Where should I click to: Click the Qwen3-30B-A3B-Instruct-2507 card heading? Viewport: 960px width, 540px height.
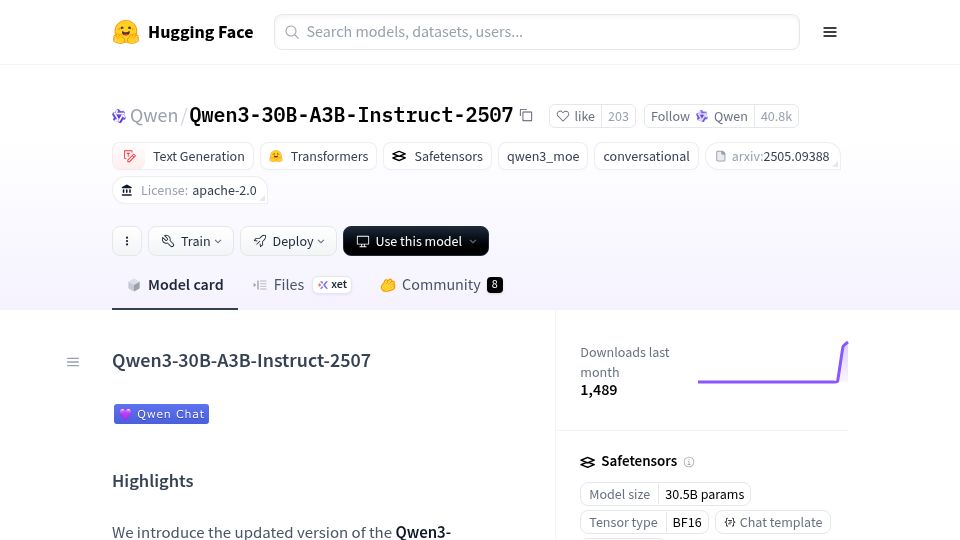coord(241,361)
